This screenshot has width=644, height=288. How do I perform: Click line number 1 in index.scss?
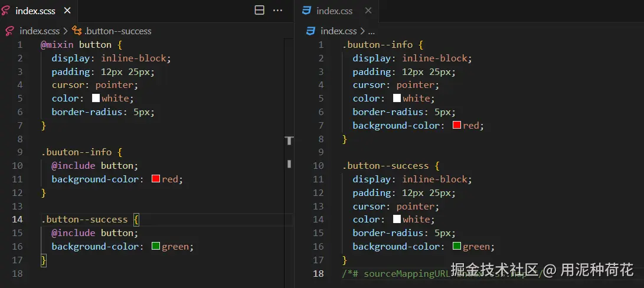tap(20, 44)
